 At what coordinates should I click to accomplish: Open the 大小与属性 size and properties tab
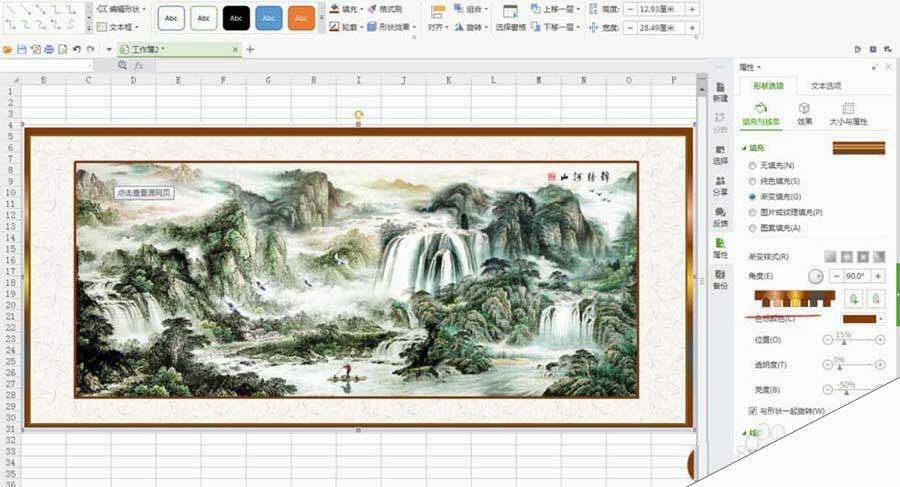click(x=848, y=115)
